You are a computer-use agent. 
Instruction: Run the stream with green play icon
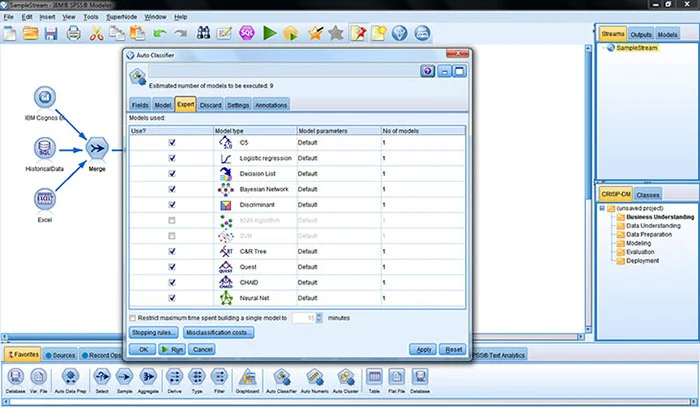click(270, 33)
